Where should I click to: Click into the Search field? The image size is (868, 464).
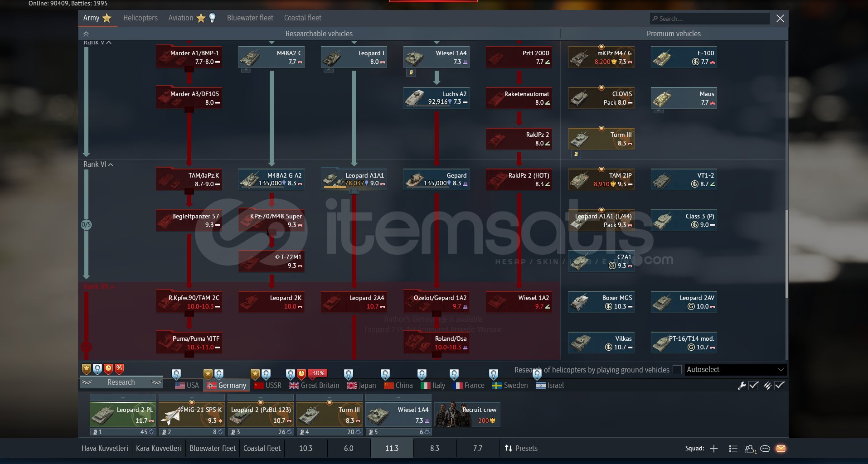710,19
